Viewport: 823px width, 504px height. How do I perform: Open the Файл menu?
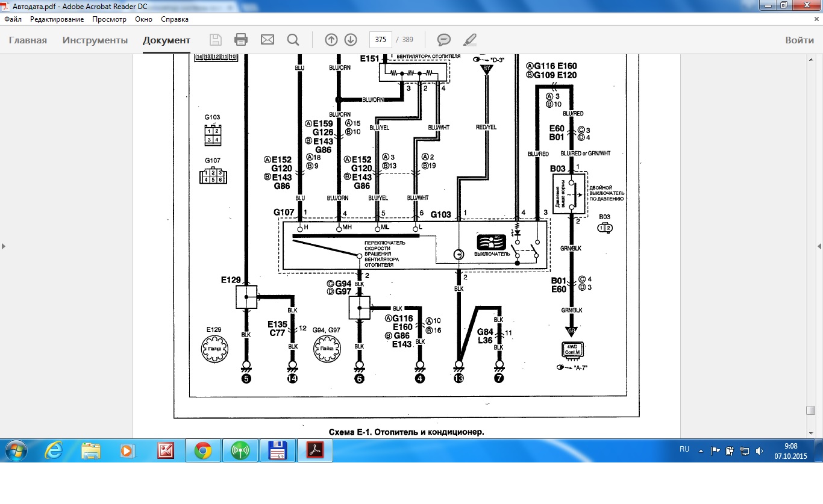tap(13, 19)
